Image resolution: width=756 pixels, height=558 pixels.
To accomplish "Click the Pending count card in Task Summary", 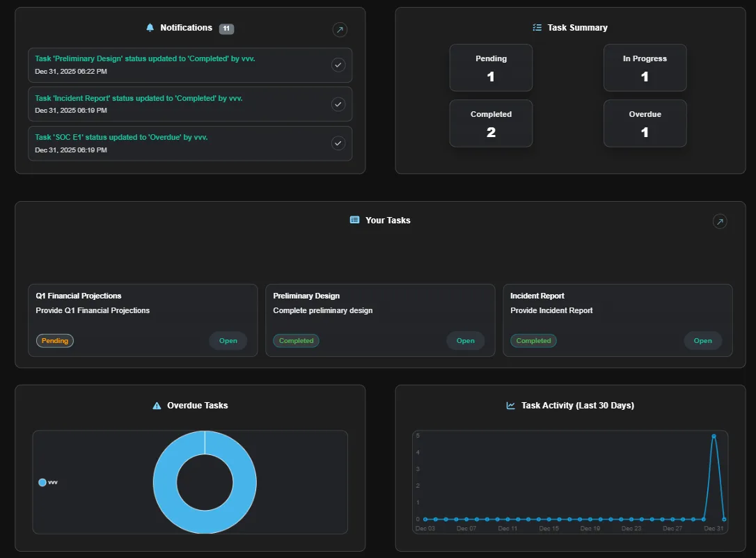I will 491,67.
